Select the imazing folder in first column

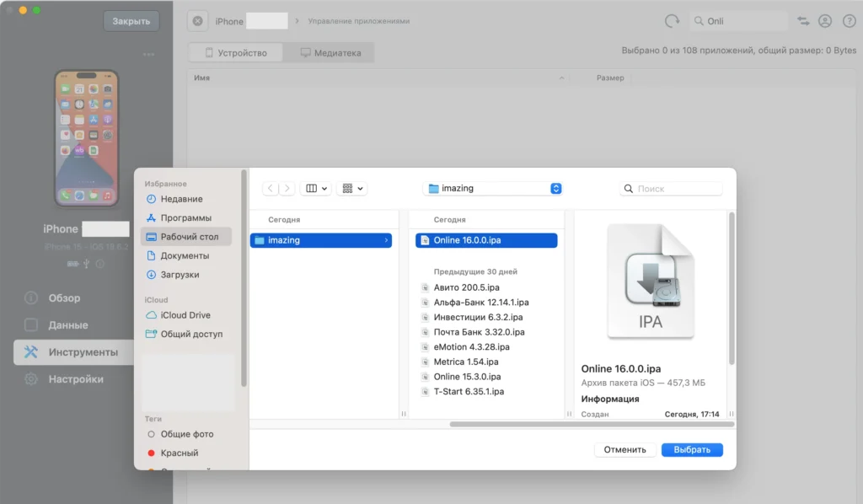tap(321, 240)
